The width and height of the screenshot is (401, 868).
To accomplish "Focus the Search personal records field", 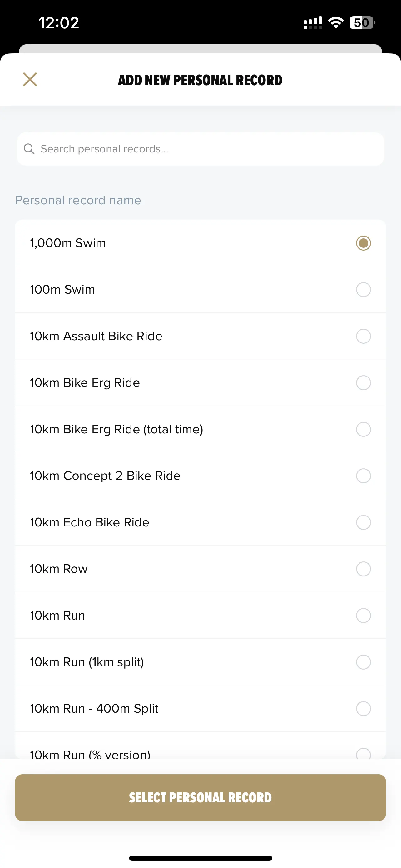I will tap(200, 149).
